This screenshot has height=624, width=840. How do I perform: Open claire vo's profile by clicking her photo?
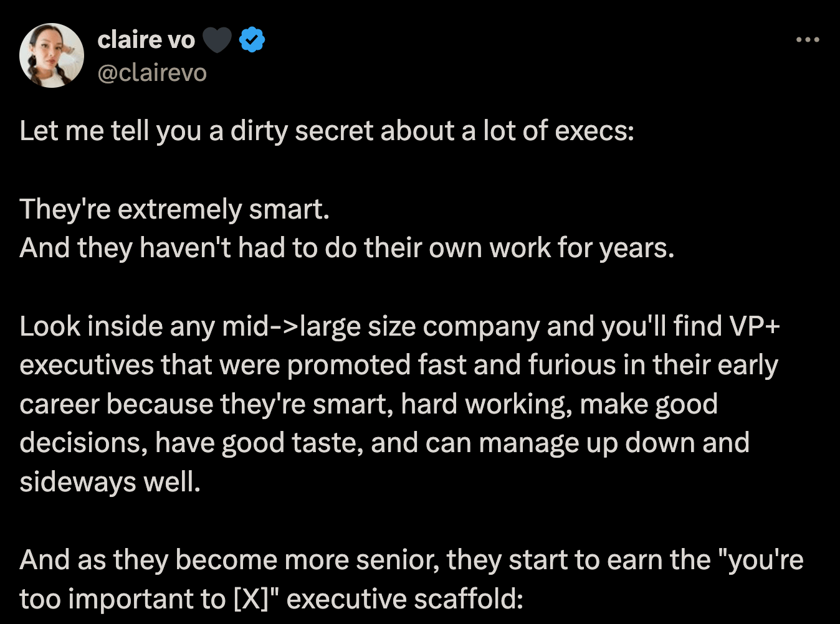[52, 55]
